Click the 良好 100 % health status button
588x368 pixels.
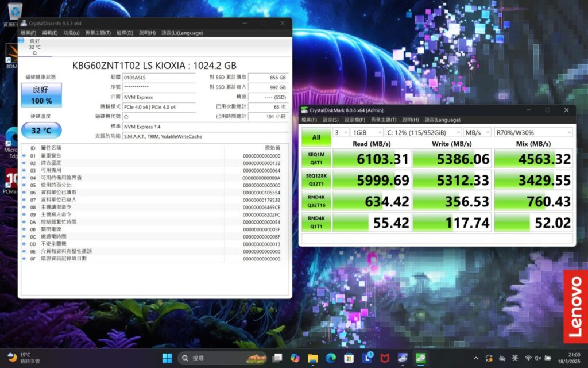point(41,95)
